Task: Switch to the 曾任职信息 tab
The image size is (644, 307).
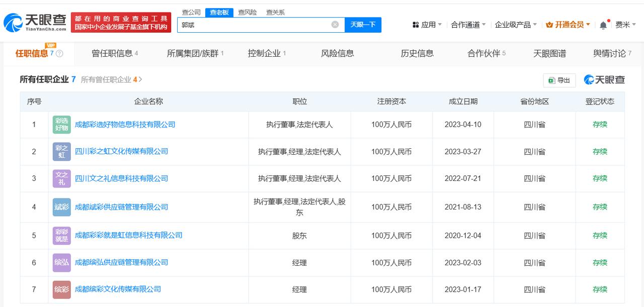Action: click(x=114, y=53)
